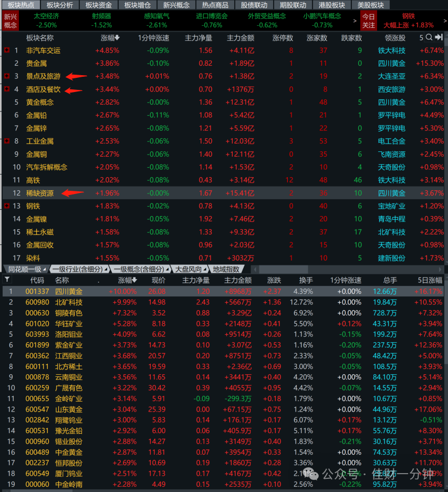Open dropdown arrow on 一级概念(含细分) tab
This screenshot has width=448, height=492.
[x=168, y=270]
